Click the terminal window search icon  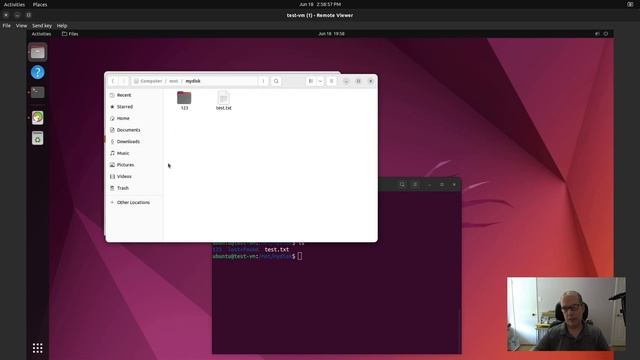tap(402, 184)
